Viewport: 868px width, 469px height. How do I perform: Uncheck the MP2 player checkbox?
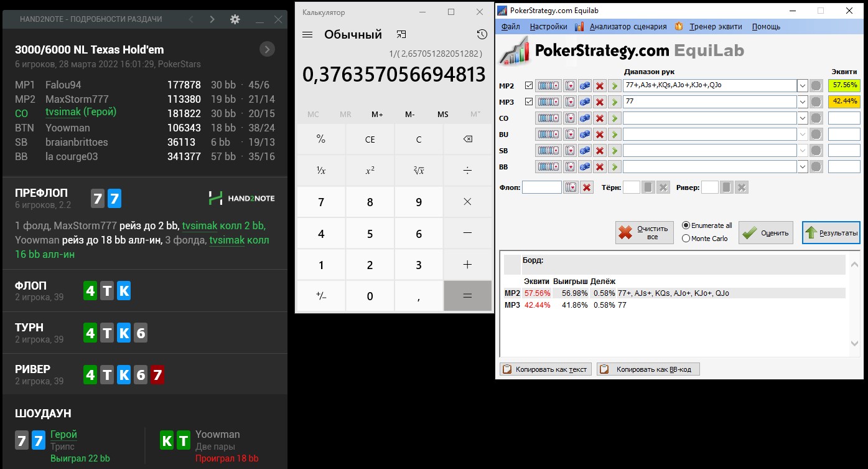(x=529, y=85)
